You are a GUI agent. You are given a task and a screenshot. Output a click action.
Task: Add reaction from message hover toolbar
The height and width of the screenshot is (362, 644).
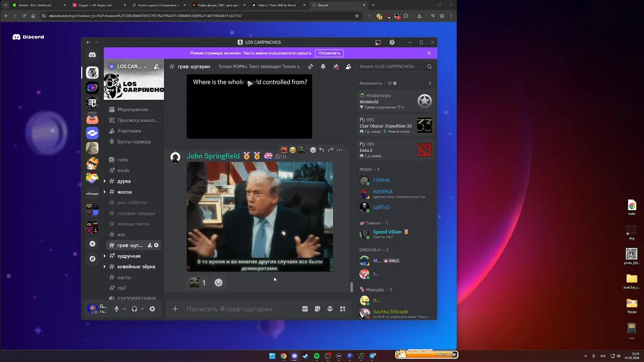click(313, 150)
